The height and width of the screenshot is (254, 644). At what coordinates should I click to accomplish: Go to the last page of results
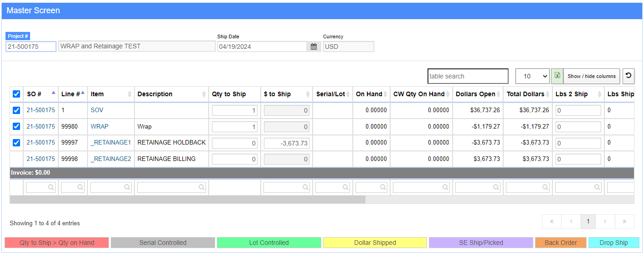click(624, 222)
